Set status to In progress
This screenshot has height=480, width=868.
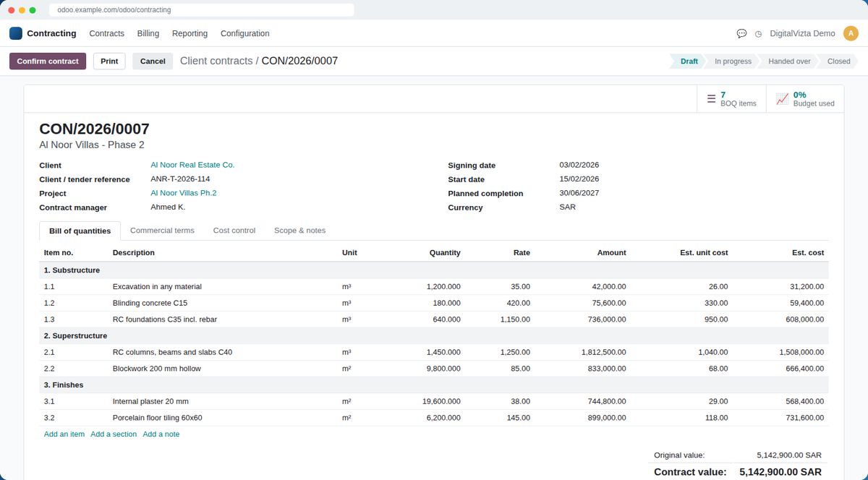pyautogui.click(x=733, y=61)
